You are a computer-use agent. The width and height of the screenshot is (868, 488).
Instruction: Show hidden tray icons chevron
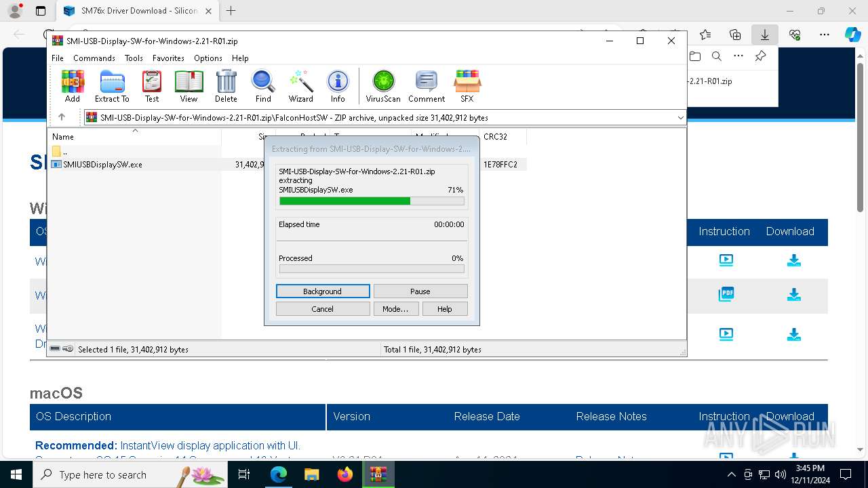point(731,474)
